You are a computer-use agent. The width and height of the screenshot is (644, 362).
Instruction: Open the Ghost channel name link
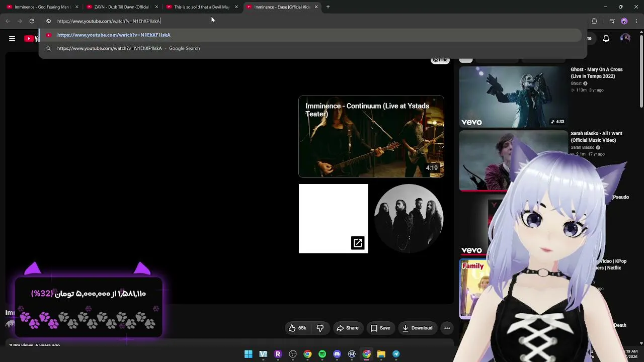tap(576, 83)
